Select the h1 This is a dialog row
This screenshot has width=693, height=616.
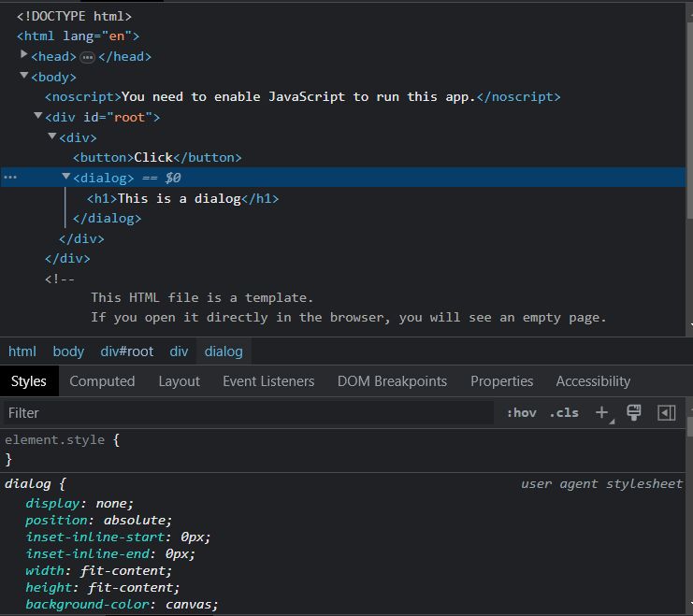pyautogui.click(x=182, y=198)
